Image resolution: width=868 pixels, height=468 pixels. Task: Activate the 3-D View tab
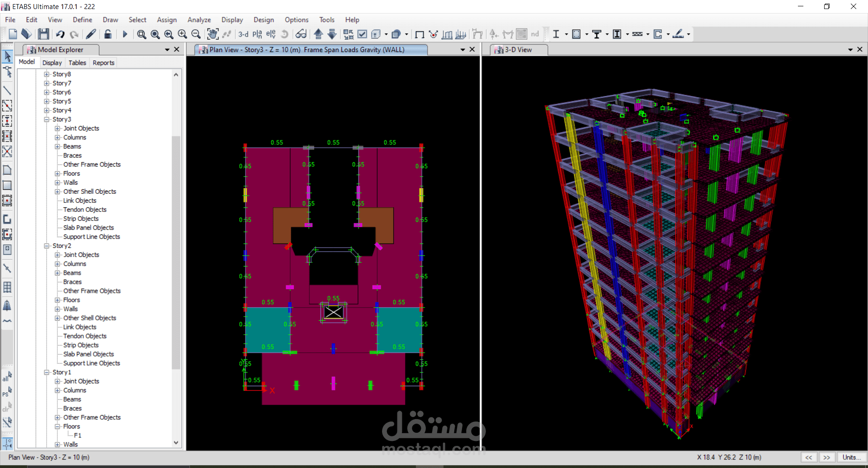pyautogui.click(x=519, y=50)
